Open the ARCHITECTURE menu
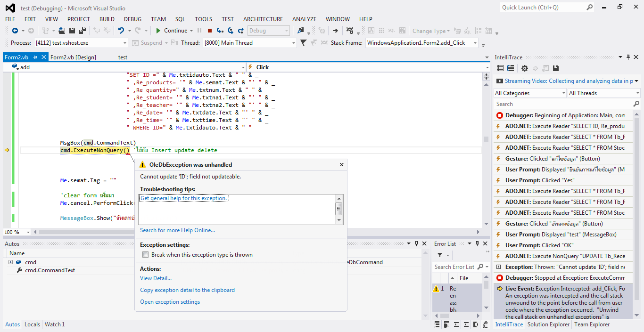This screenshot has height=332, width=644. coord(263,19)
